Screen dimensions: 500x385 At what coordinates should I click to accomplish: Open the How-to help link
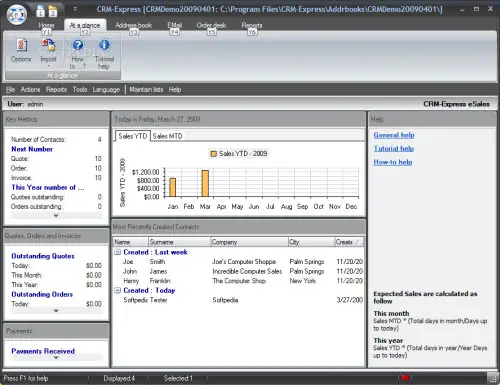[x=393, y=162]
